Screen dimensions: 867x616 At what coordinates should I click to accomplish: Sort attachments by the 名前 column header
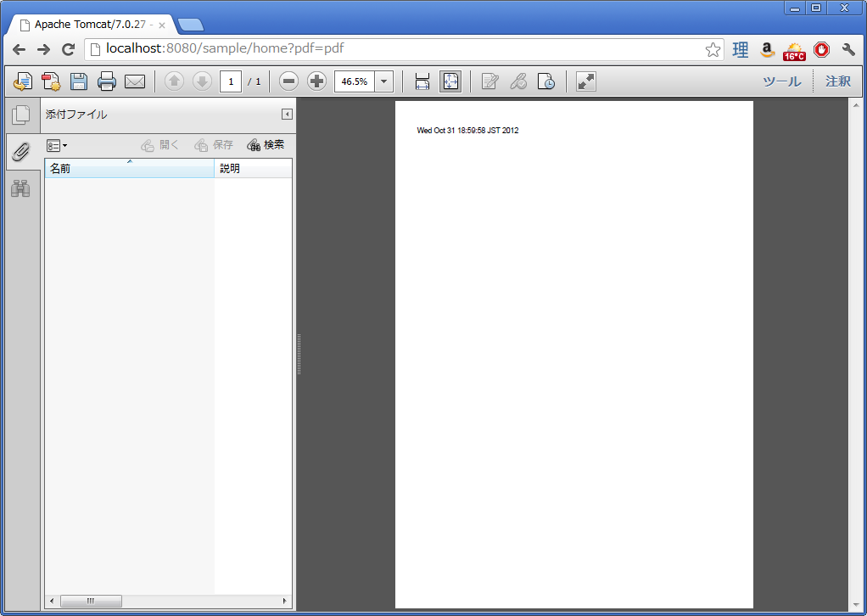(129, 169)
